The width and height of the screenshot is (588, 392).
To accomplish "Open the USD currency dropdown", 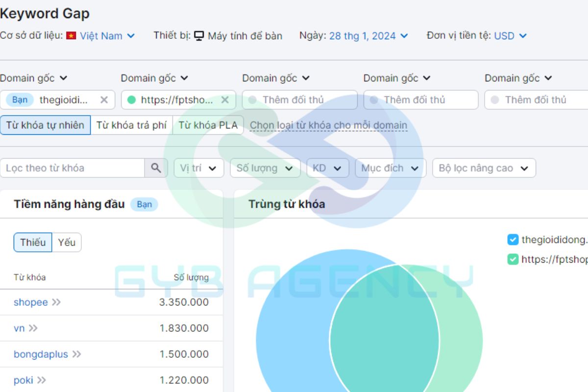I will [x=510, y=36].
